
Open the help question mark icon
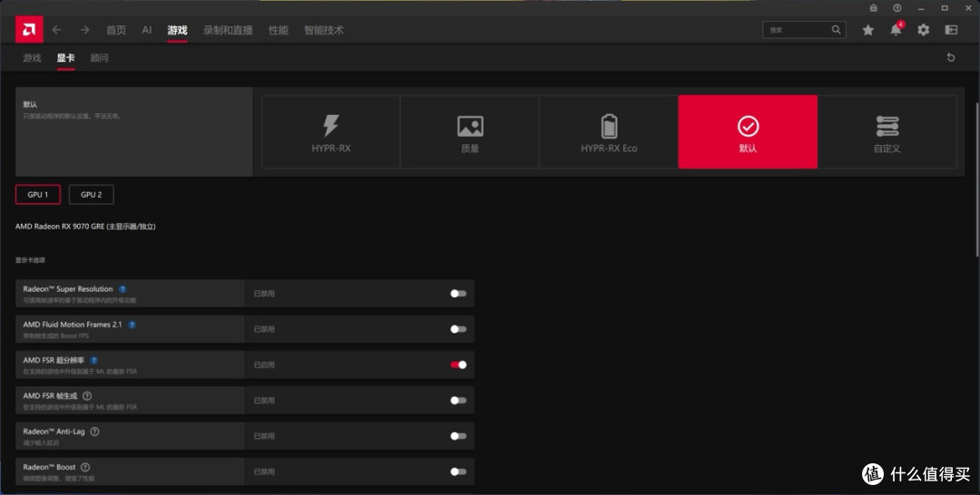coord(897,8)
